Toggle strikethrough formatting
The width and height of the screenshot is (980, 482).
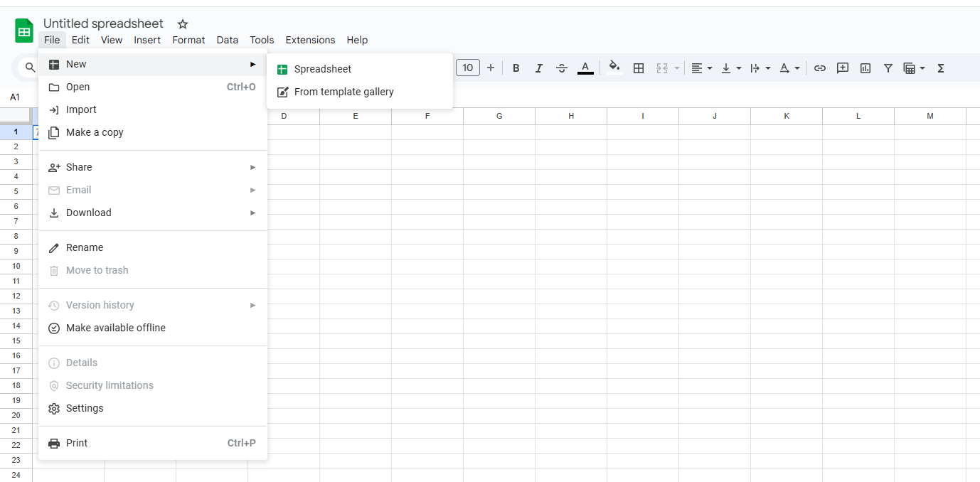tap(562, 68)
